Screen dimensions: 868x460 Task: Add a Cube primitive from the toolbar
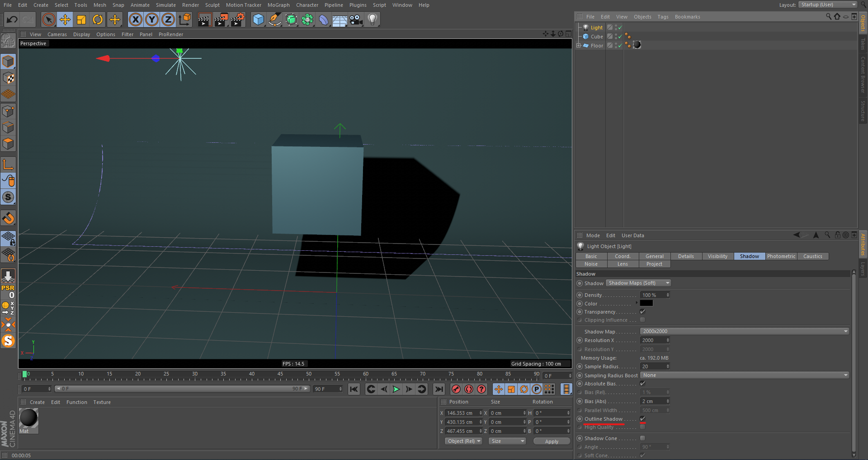(x=258, y=19)
